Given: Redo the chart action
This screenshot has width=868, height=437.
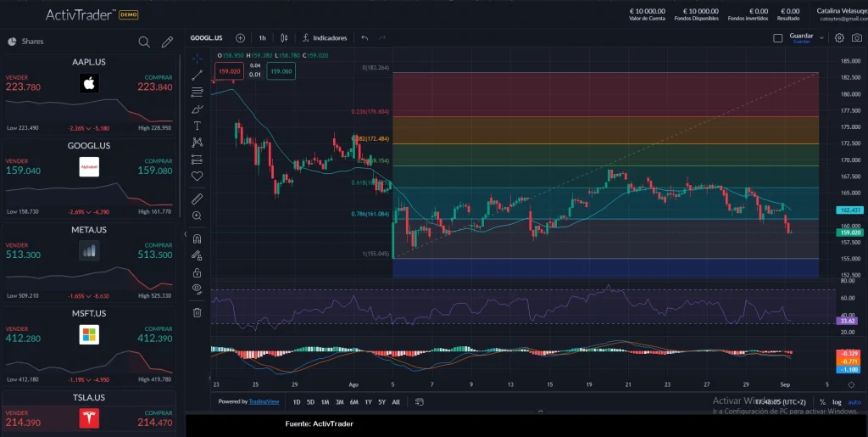Looking at the screenshot, I should (382, 38).
